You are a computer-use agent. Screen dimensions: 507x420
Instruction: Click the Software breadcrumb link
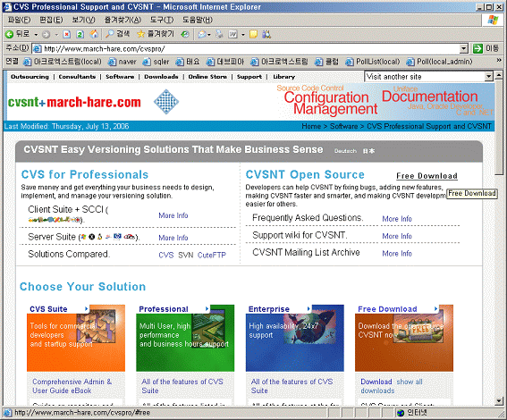coord(343,126)
